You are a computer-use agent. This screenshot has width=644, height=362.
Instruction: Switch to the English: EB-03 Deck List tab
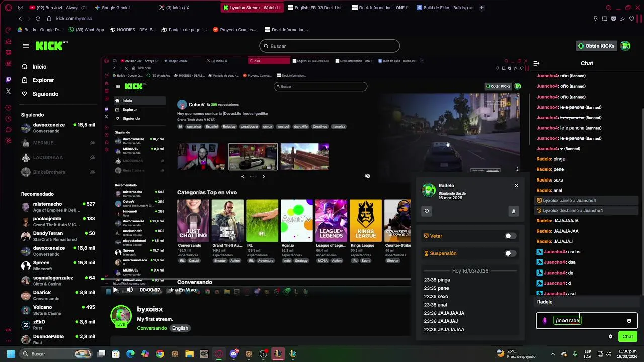[x=315, y=8]
